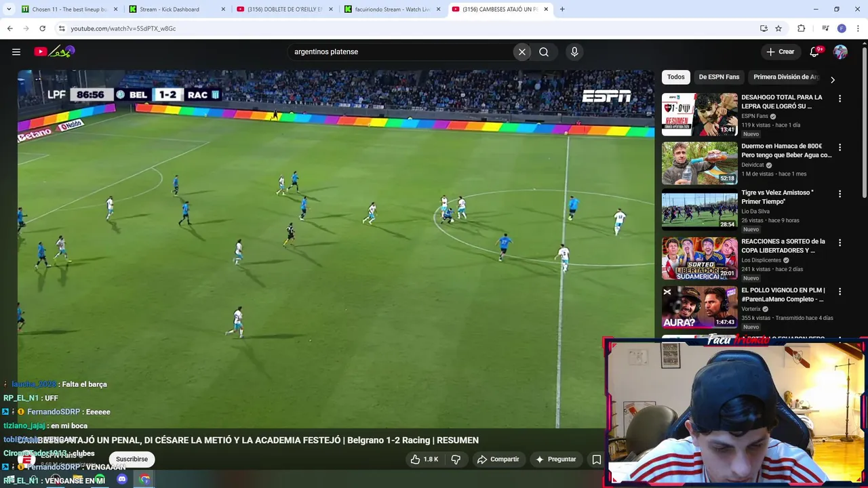Go back with browser back arrow

point(9,28)
